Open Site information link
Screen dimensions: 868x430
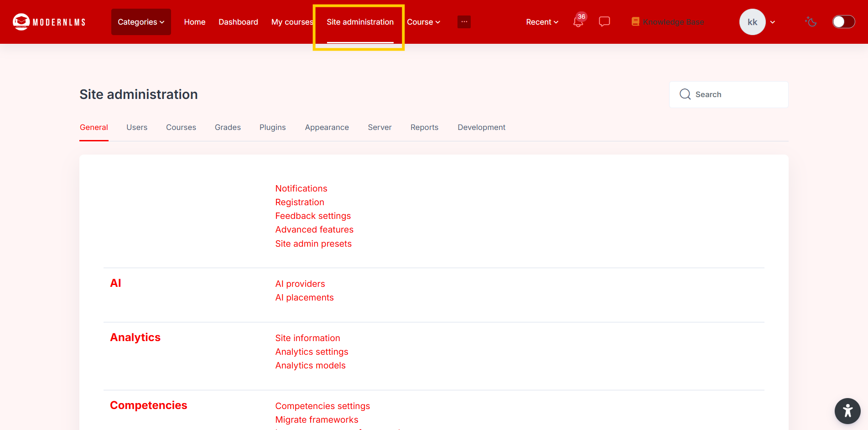click(x=307, y=338)
